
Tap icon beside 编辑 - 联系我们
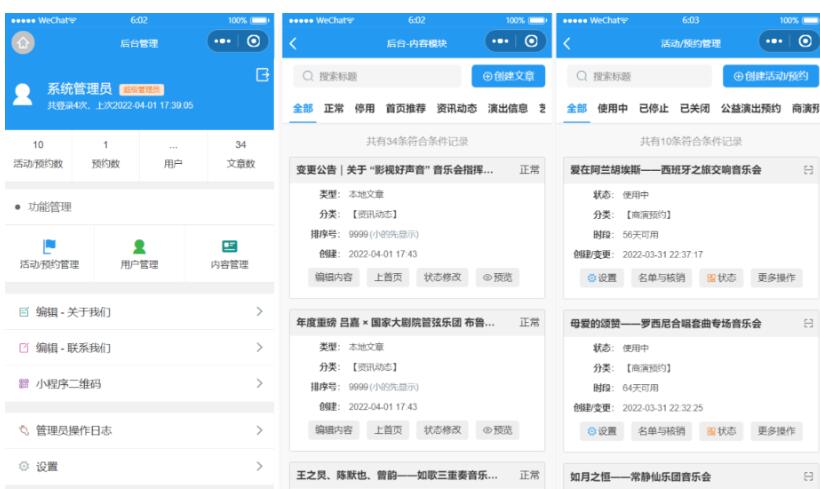pyautogui.click(x=24, y=348)
